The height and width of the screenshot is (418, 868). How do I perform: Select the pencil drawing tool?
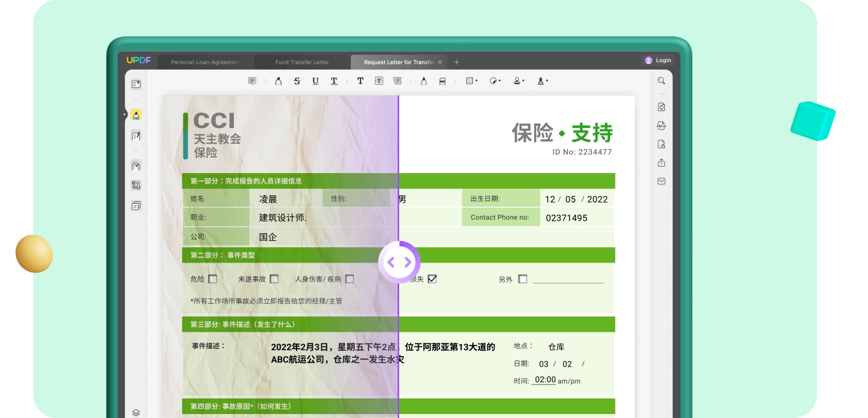pos(423,81)
